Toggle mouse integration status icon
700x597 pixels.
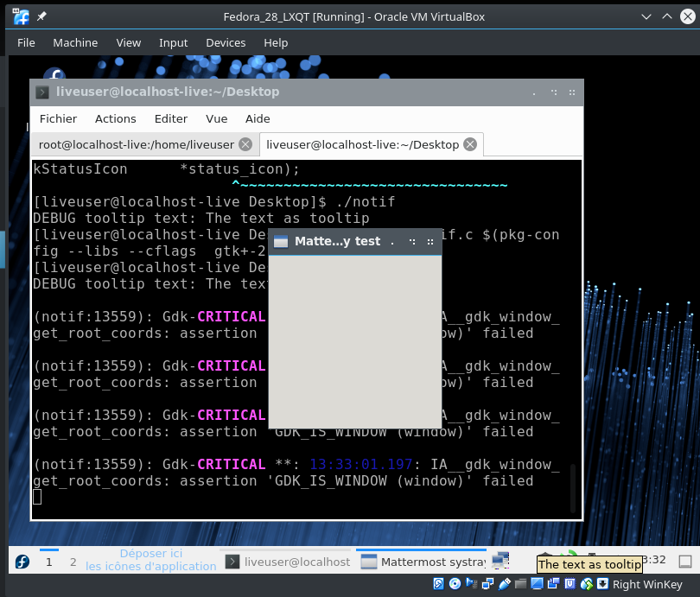[x=587, y=584]
